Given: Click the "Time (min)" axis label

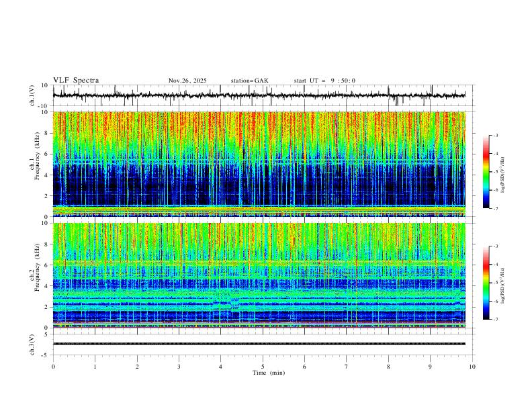Looking at the screenshot, I should [269, 373].
